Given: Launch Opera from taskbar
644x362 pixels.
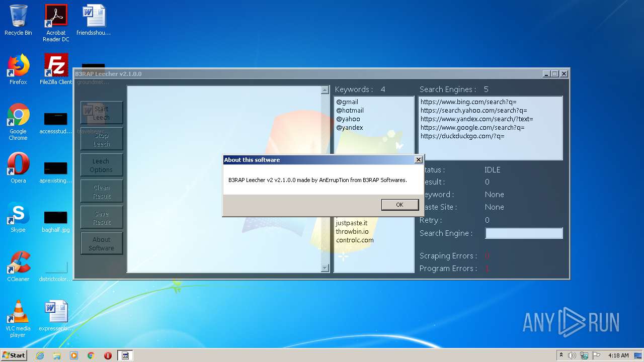Looking at the screenshot, I should pyautogui.click(x=108, y=355).
